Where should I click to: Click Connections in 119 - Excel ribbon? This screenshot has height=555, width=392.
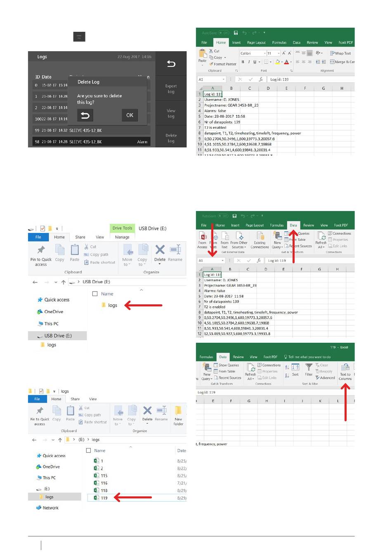[269, 365]
